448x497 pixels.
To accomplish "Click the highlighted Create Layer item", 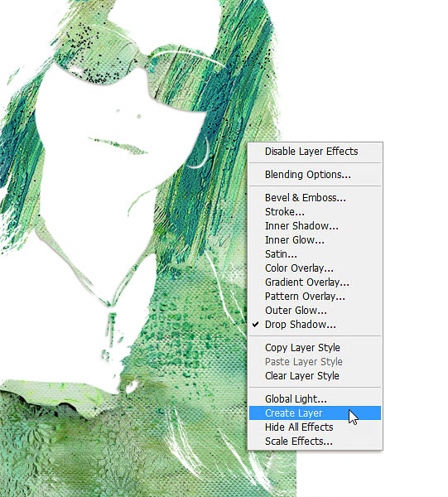I will [315, 413].
